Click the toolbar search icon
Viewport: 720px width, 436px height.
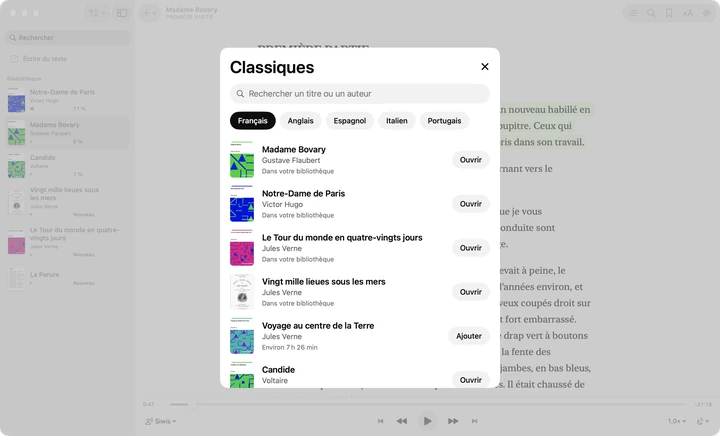click(651, 13)
